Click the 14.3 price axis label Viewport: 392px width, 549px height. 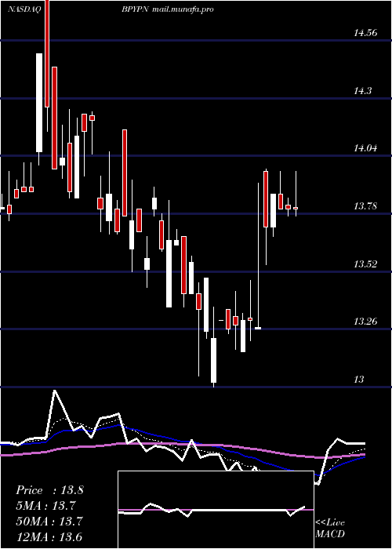point(362,91)
